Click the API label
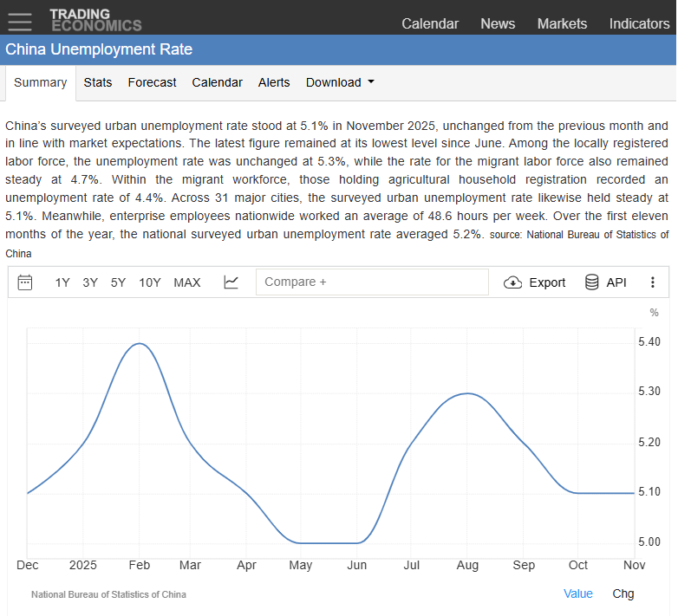Screen dimensions: 678x616 coord(616,282)
